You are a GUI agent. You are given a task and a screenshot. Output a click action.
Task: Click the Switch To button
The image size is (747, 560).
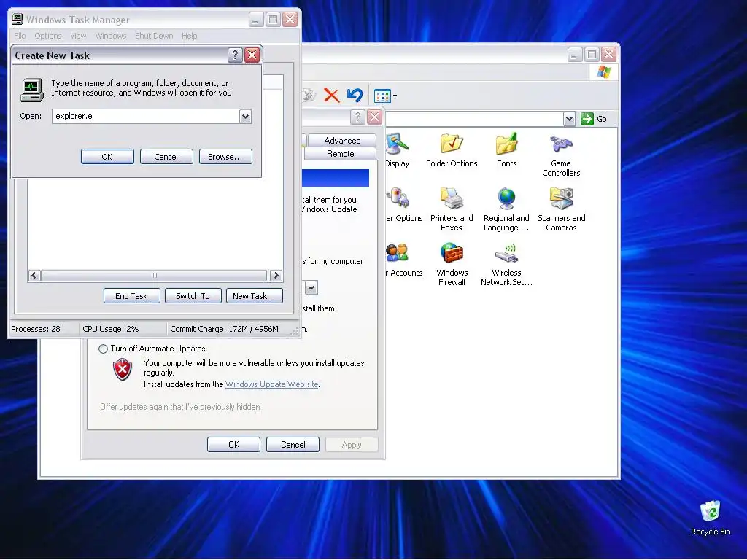click(193, 296)
